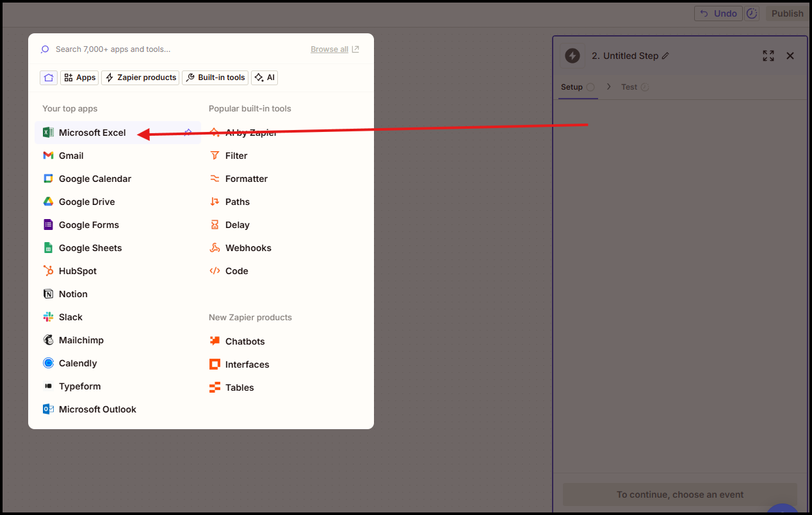This screenshot has width=812, height=515.
Task: Click the Publish button
Action: 787,13
